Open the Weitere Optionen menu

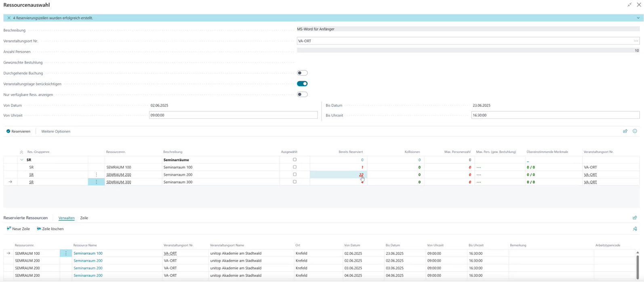(56, 132)
